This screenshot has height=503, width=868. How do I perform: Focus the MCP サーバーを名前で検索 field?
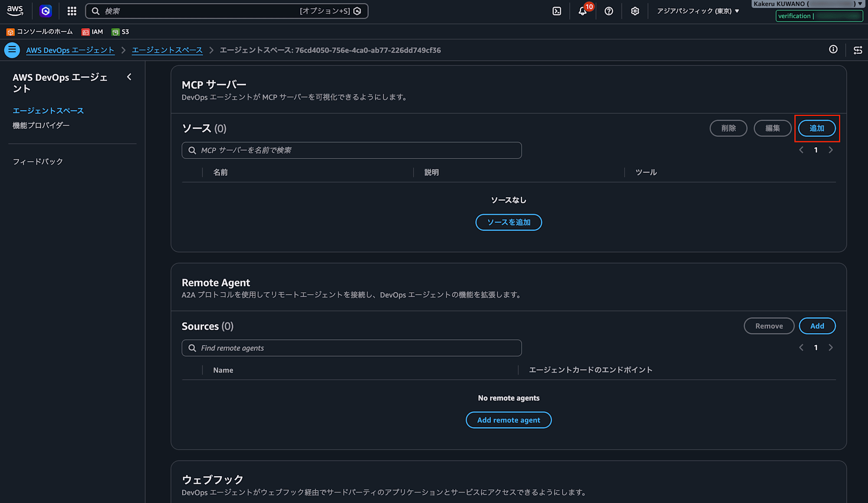pos(352,150)
